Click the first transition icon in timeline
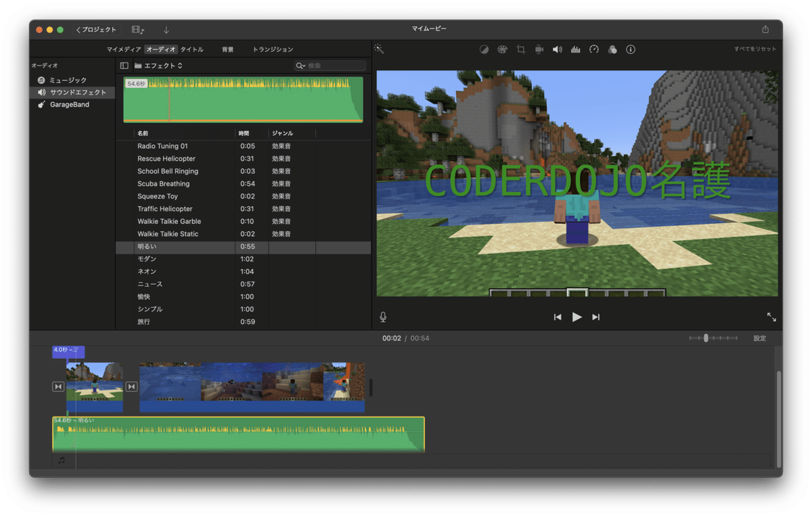Viewport: 812px width, 516px height. coord(58,387)
